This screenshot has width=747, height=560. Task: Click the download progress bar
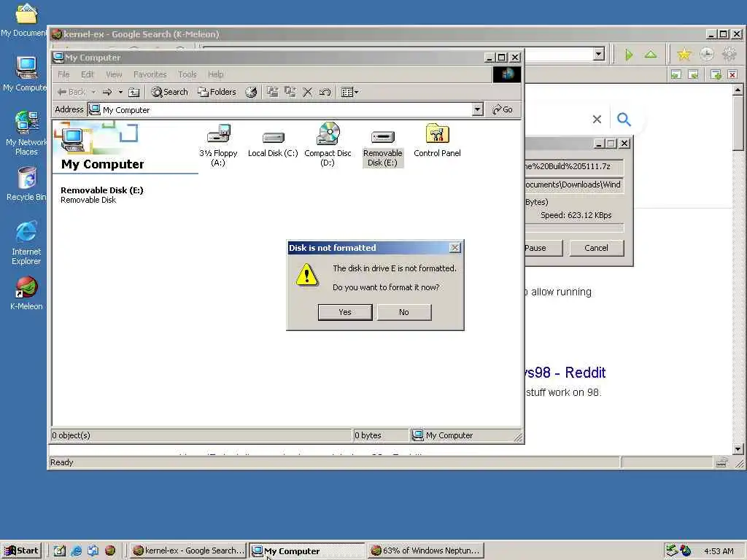pos(574,227)
